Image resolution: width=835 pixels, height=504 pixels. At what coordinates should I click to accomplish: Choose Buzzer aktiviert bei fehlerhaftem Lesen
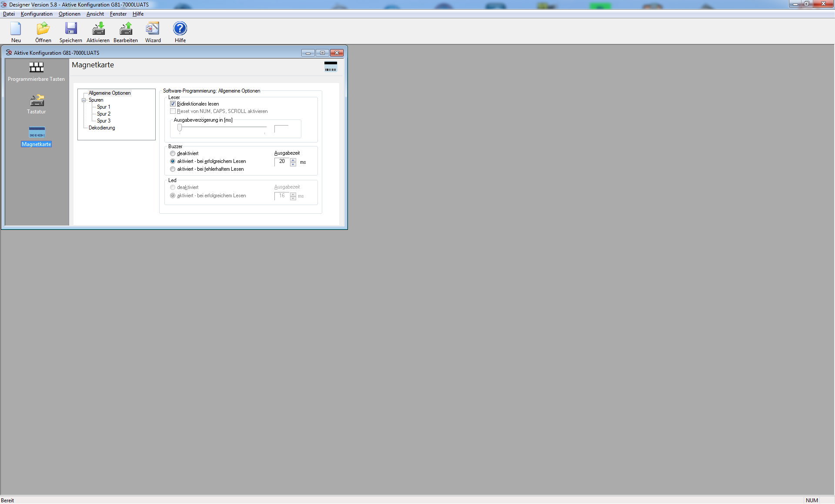click(x=173, y=169)
